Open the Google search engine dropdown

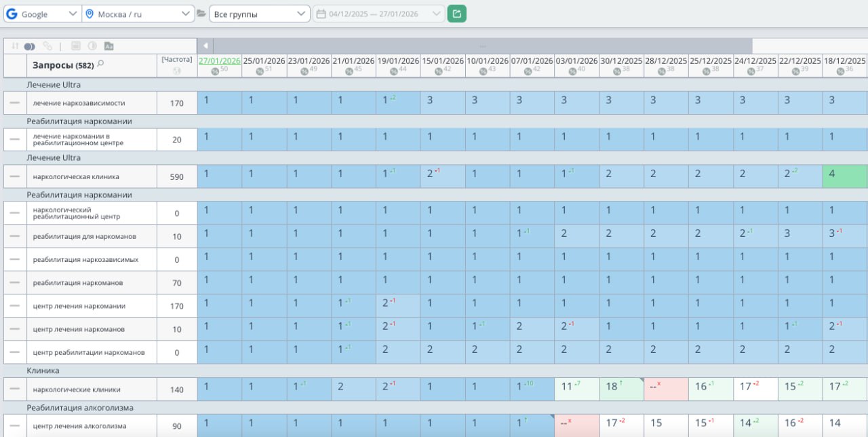click(x=42, y=14)
